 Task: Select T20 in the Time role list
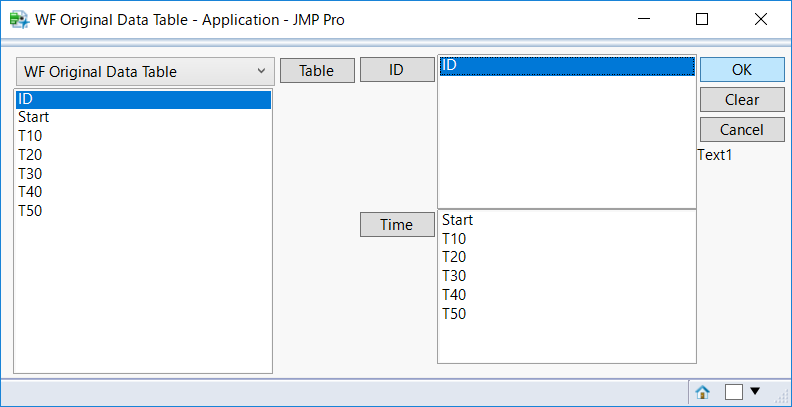tap(567, 257)
